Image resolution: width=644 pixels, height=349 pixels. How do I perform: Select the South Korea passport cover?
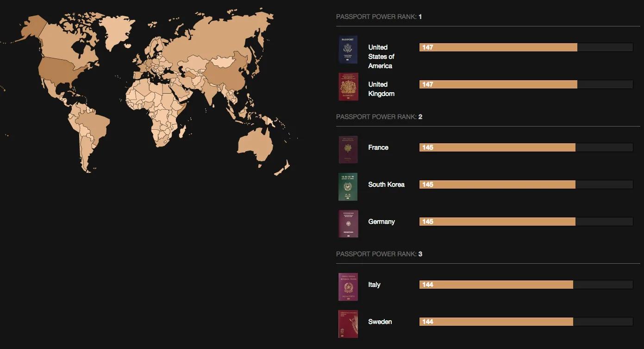[x=348, y=187]
